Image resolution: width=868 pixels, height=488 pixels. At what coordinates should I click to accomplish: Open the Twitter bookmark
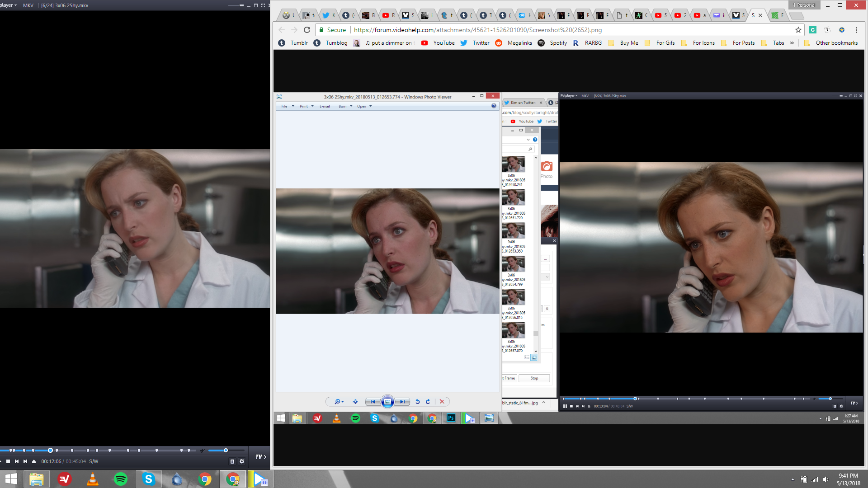point(475,43)
